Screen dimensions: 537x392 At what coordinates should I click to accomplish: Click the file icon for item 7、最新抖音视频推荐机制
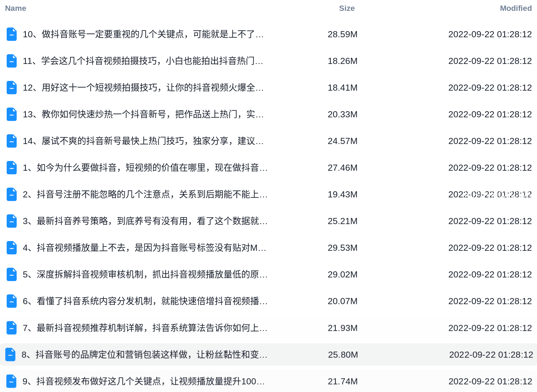click(12, 328)
